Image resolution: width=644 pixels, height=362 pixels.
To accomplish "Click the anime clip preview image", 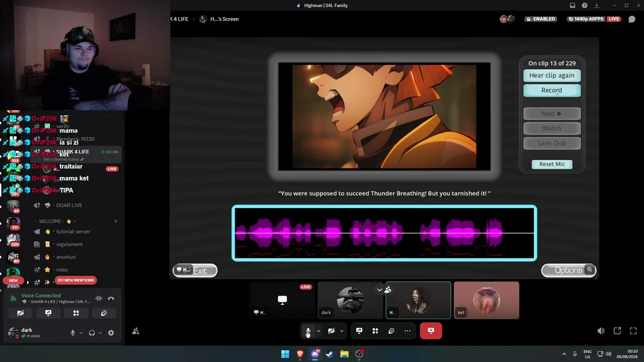I will [384, 117].
